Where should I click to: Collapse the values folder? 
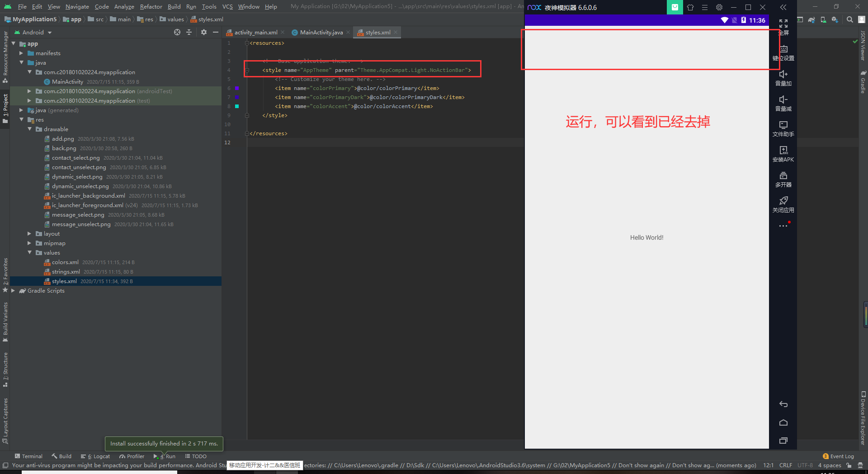click(x=29, y=252)
